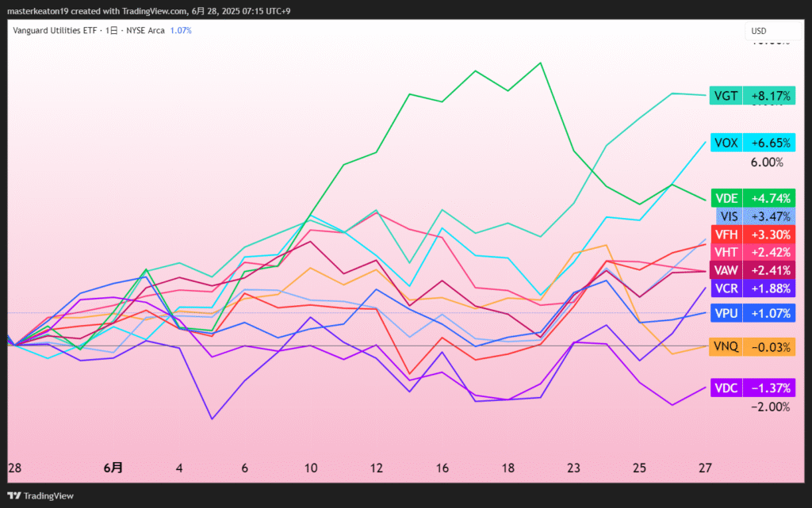812x508 pixels.
Task: Click the TradingView logo icon
Action: pyautogui.click(x=14, y=495)
